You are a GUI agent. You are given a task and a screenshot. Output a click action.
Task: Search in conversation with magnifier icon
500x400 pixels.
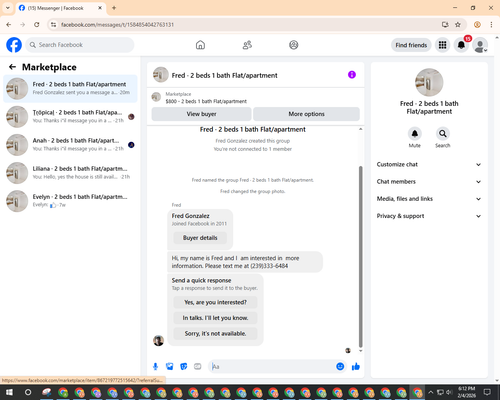pos(443,134)
